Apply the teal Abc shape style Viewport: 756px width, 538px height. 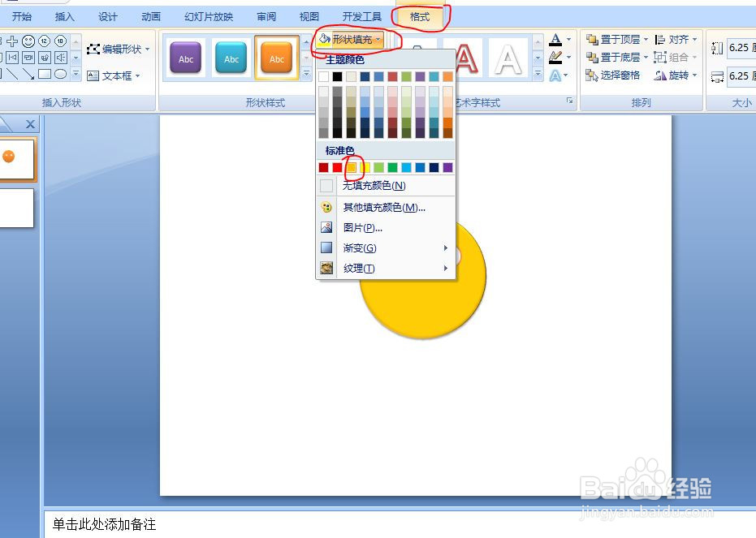pyautogui.click(x=231, y=58)
